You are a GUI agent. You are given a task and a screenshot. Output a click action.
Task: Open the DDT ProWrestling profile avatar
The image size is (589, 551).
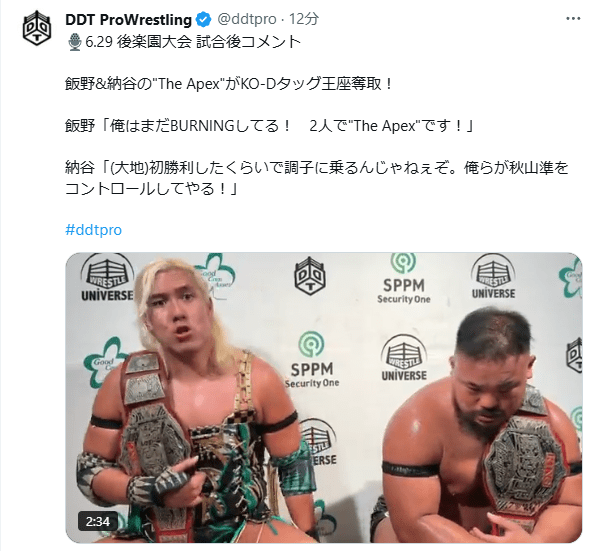pos(37,29)
